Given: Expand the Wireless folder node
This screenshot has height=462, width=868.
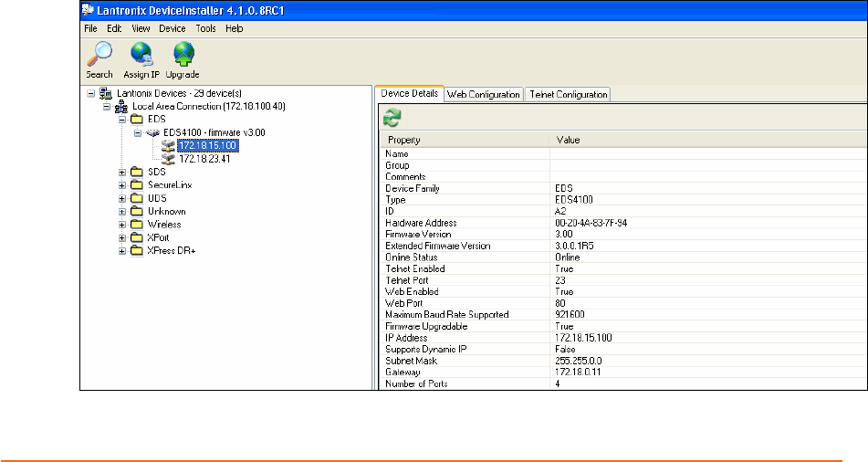Looking at the screenshot, I should [122, 225].
